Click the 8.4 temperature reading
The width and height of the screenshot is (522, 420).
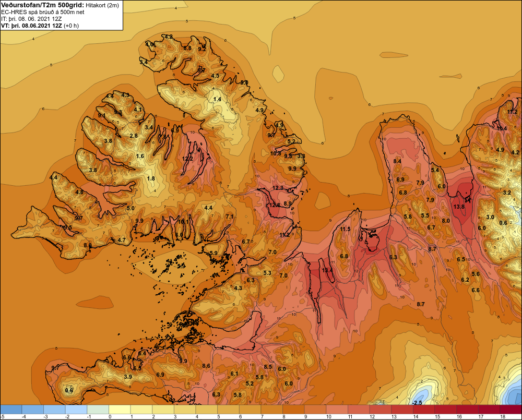tap(397, 161)
